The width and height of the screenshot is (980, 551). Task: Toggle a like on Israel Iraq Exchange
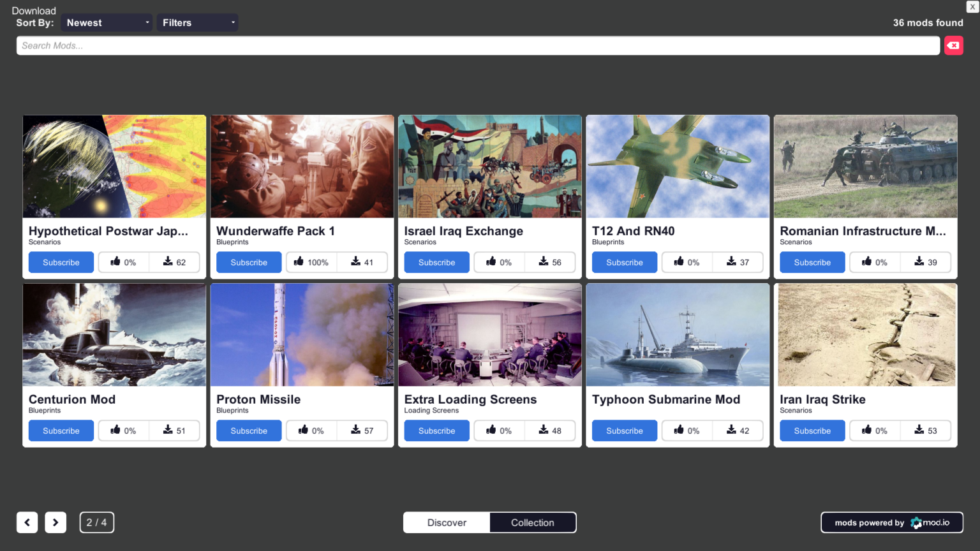(491, 261)
